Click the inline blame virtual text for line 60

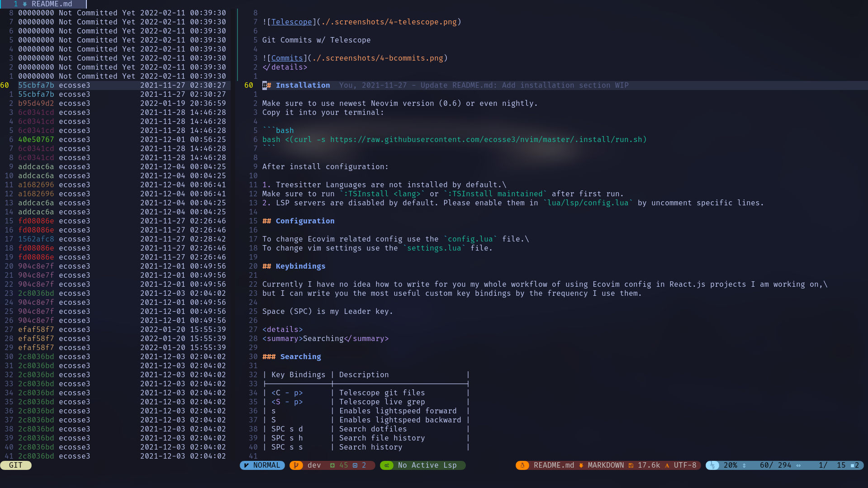pyautogui.click(x=484, y=85)
